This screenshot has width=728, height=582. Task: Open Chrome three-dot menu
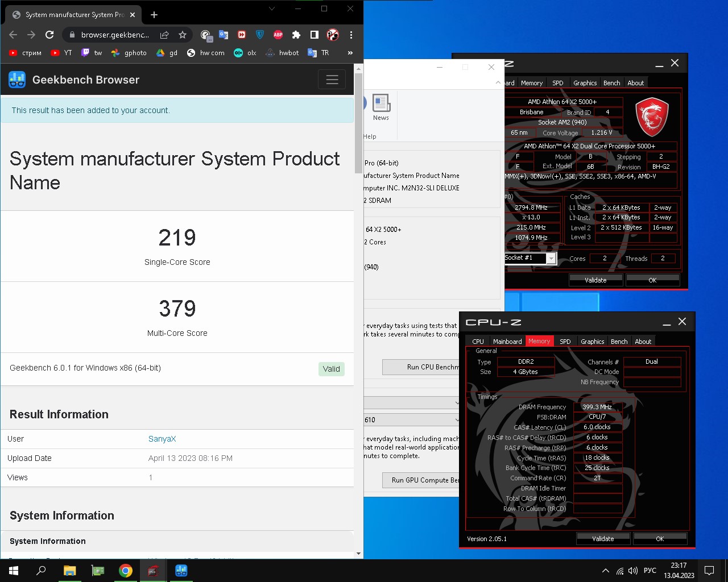(351, 35)
